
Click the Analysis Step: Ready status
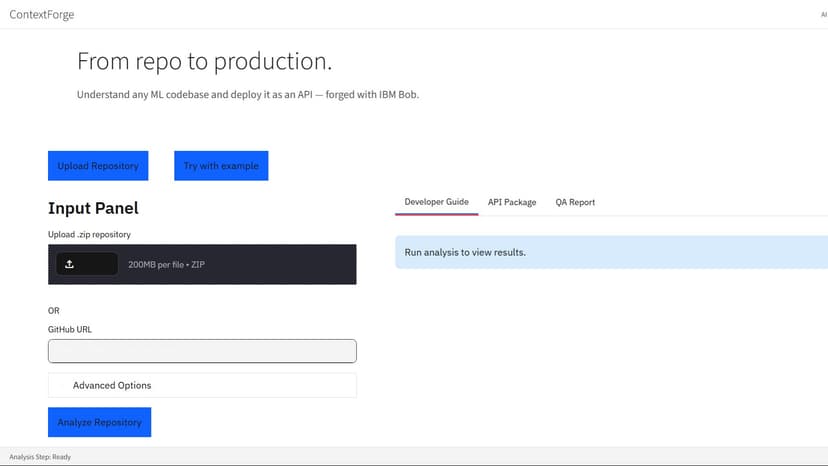pyautogui.click(x=40, y=457)
